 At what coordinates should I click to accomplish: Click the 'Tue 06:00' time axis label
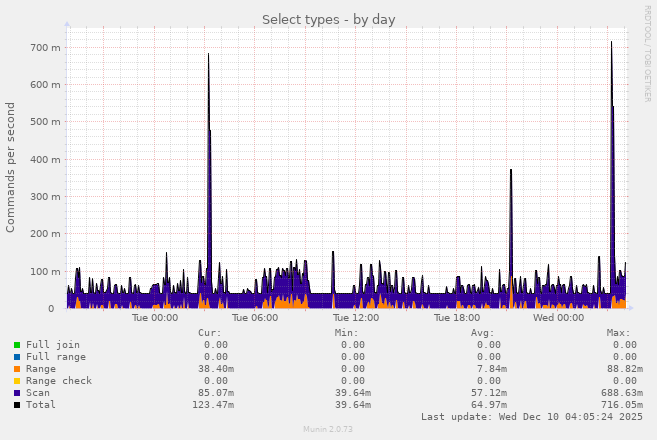(255, 318)
